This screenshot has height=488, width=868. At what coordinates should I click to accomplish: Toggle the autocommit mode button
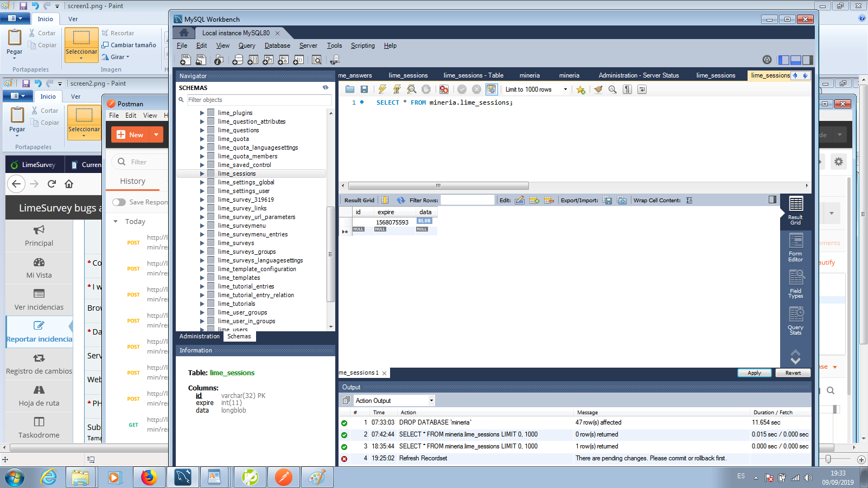[x=491, y=89]
